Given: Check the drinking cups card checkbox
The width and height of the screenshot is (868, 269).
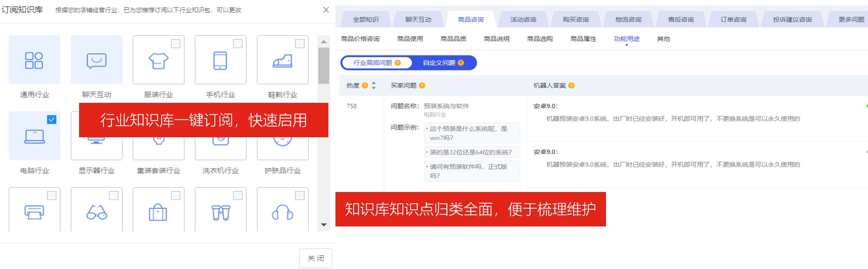Looking at the screenshot, I should click(x=238, y=196).
